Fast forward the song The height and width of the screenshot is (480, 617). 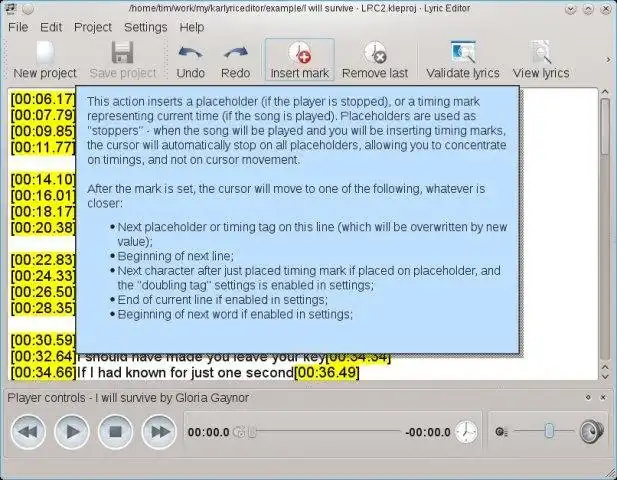[x=159, y=432]
